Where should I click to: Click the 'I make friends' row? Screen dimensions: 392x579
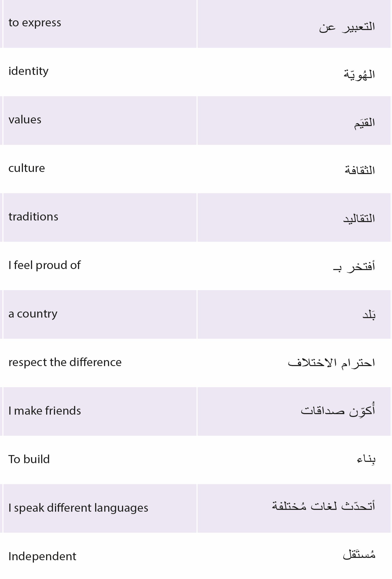point(196,411)
